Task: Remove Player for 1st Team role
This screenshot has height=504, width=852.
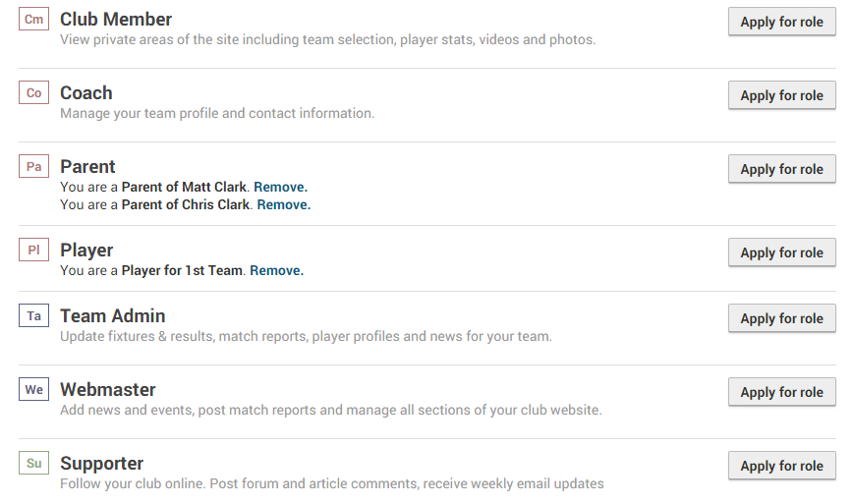Action: click(x=276, y=270)
